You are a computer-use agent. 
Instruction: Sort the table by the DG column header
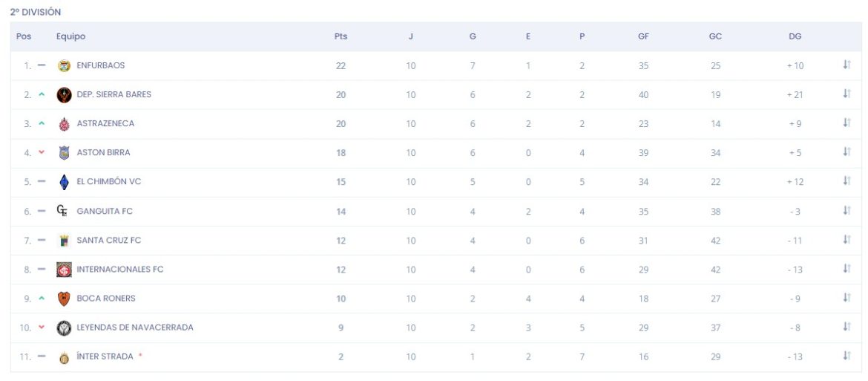795,36
